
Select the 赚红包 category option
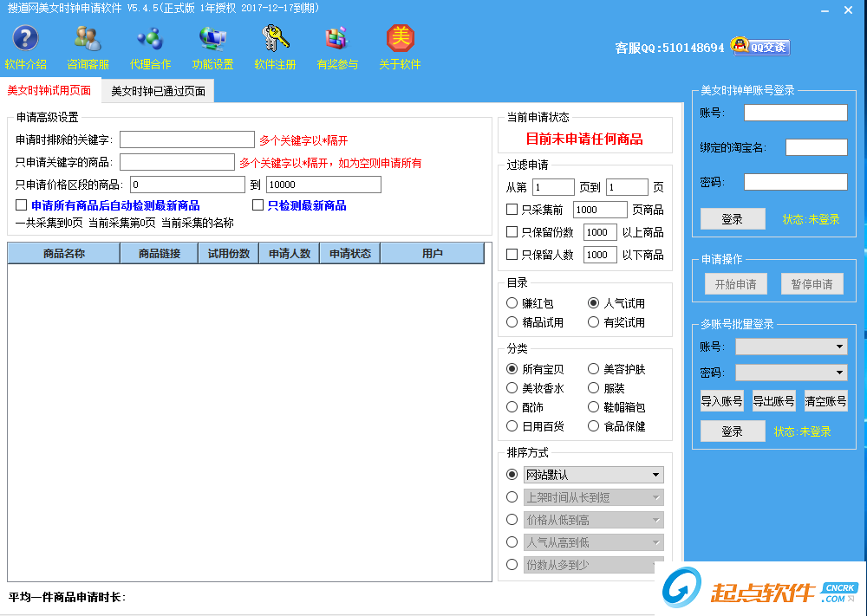[513, 303]
